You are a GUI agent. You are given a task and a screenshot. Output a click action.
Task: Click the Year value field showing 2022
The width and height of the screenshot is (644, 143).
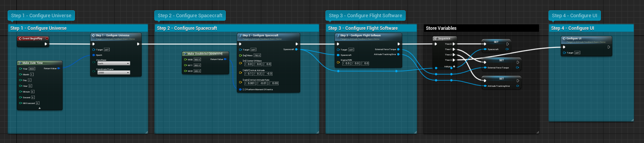[32, 69]
